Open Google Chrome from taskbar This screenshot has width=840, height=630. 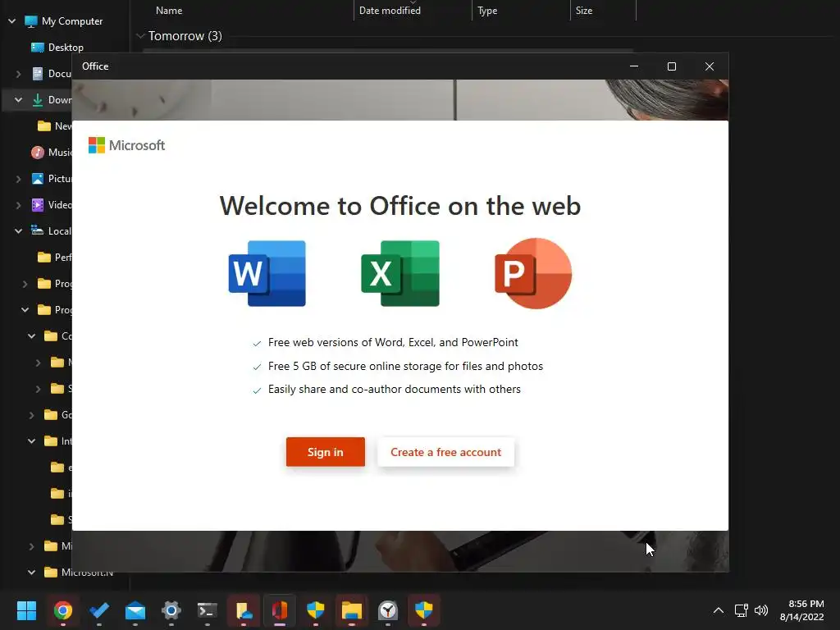[62, 610]
